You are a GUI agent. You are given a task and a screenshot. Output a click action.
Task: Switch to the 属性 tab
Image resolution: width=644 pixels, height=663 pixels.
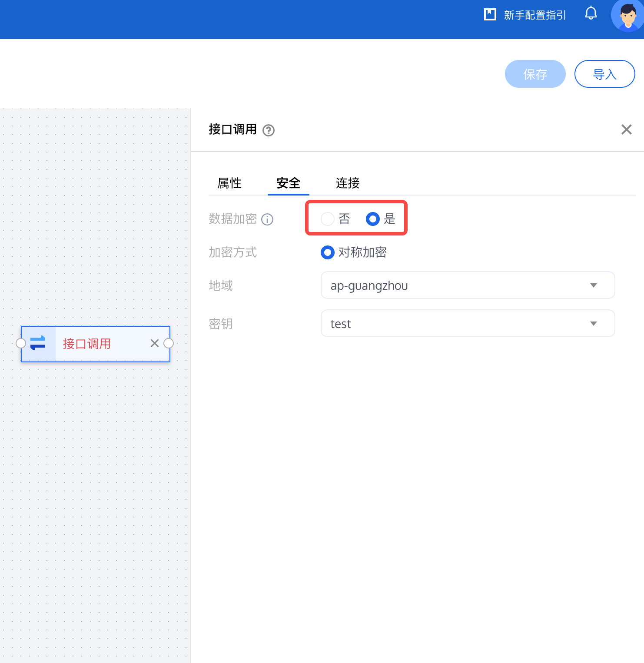(229, 183)
